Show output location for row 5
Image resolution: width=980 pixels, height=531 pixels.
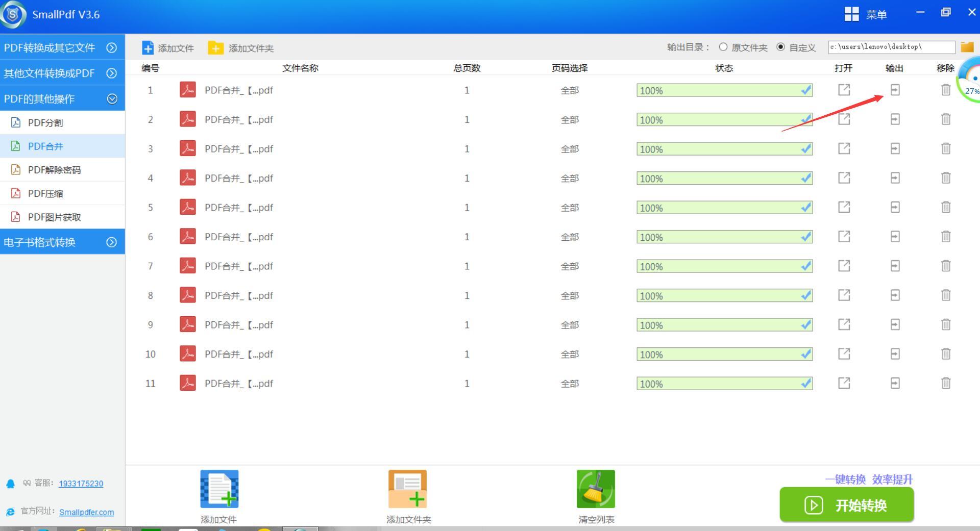pyautogui.click(x=895, y=207)
